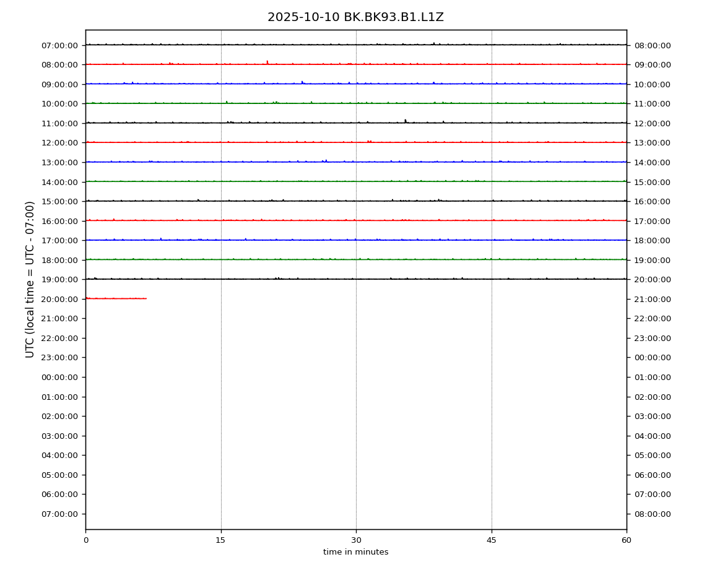Select the UTC local time y-axis label

tap(30, 279)
